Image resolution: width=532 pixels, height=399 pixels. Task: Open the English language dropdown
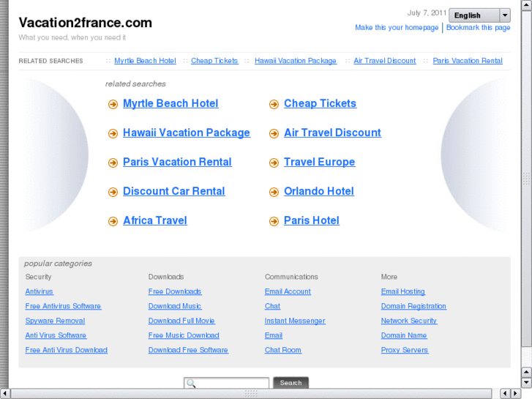[479, 15]
